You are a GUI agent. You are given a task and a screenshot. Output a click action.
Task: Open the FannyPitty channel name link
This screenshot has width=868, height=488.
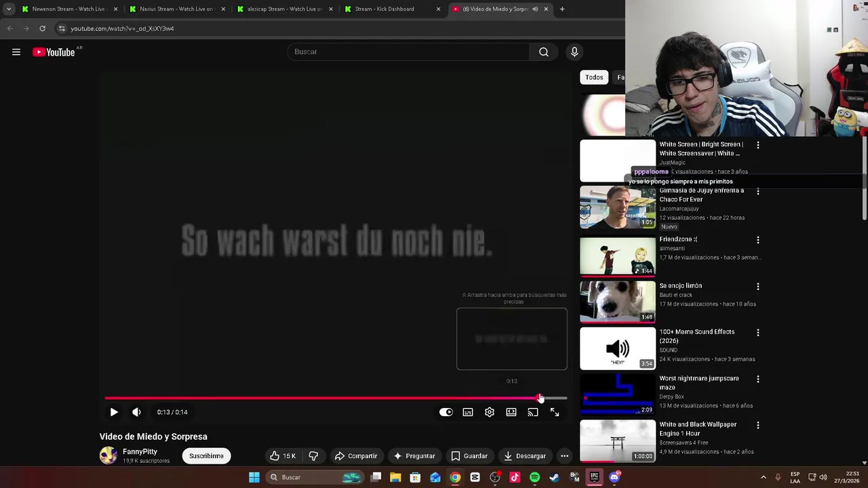pyautogui.click(x=140, y=451)
